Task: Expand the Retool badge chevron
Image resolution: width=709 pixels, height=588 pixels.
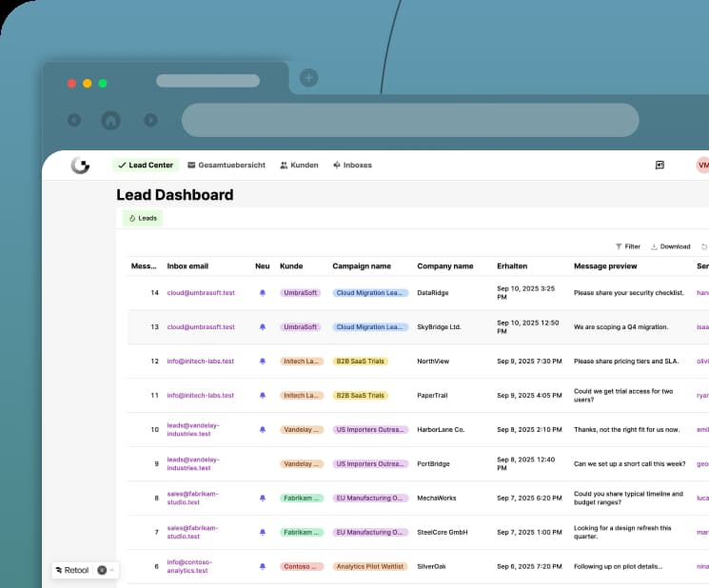Action: tap(111, 570)
